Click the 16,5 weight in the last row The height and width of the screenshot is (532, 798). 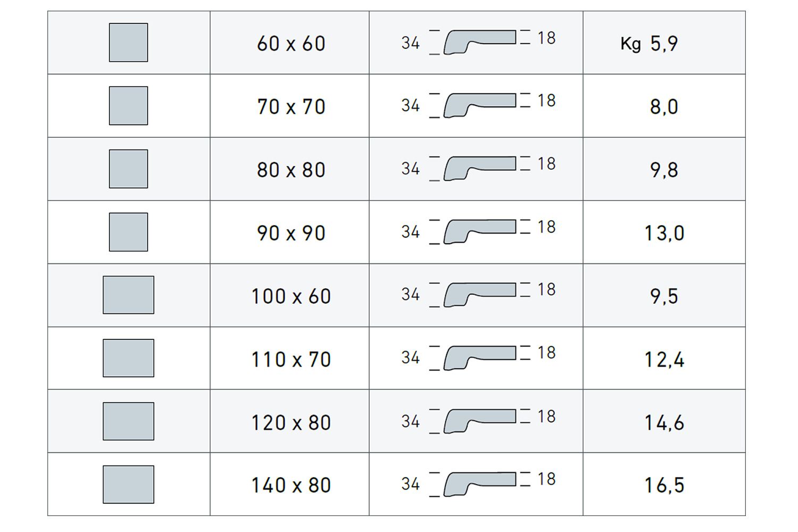point(664,485)
